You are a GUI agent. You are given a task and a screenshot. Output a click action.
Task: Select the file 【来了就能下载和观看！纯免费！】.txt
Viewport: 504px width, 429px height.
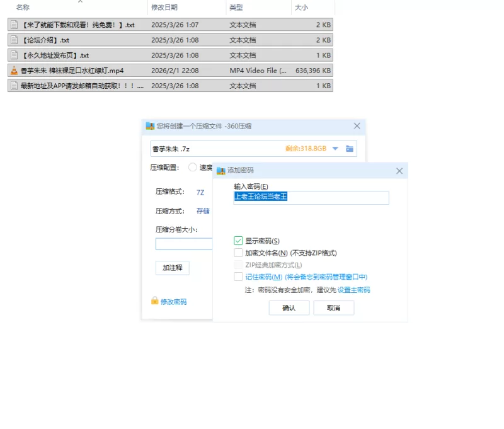(77, 25)
